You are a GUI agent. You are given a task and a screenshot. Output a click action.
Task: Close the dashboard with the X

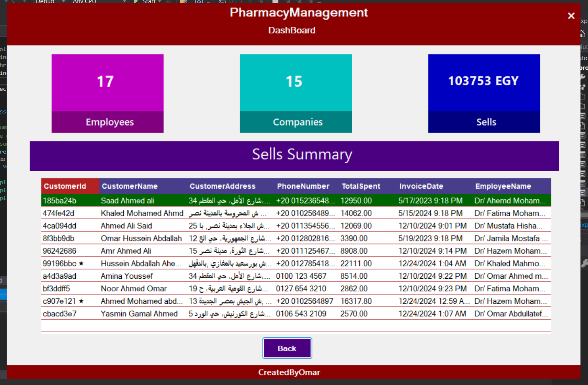571,16
